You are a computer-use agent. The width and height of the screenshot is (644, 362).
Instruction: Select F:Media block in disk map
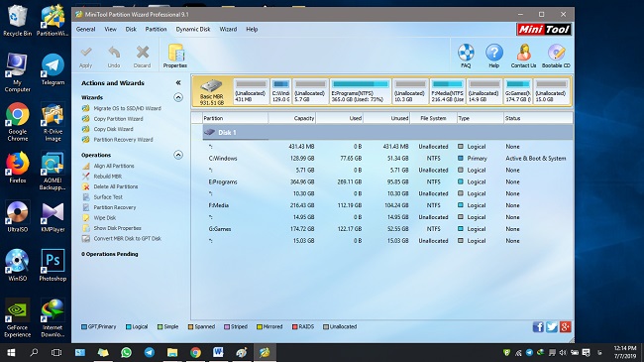[447, 91]
